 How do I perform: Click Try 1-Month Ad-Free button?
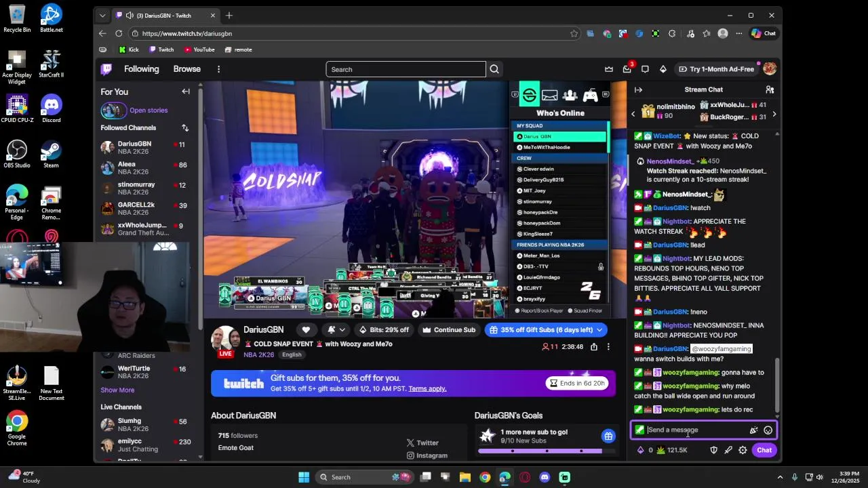click(x=716, y=69)
